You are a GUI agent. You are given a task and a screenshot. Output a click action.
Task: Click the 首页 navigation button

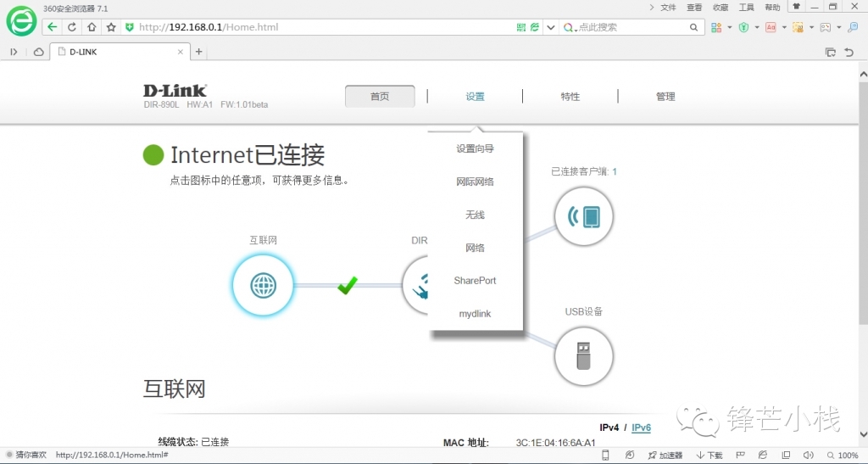(380, 97)
